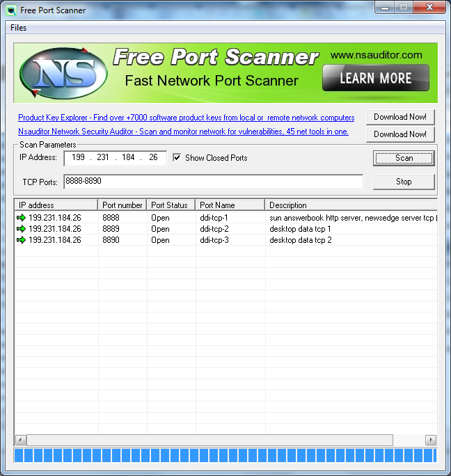Select the 199.231.184.26 cell in the 8890 row
The width and height of the screenshot is (451, 476).
click(55, 240)
